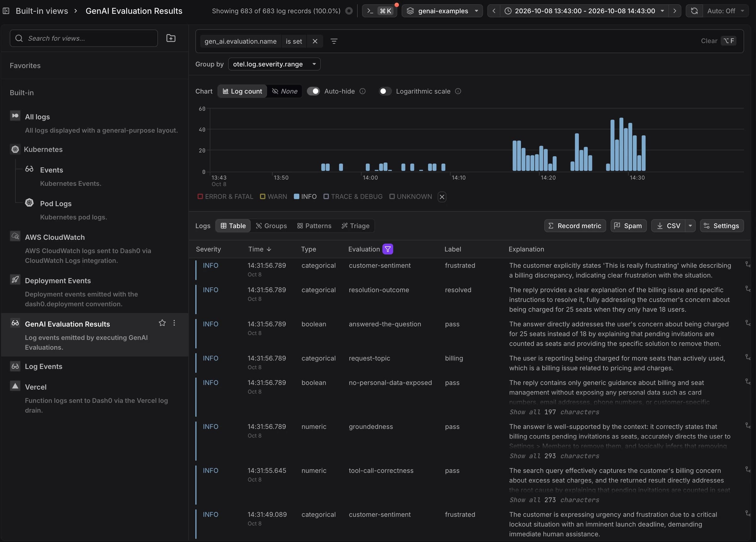Toggle ERROR & FATAL legend checkbox
The image size is (756, 542).
[x=200, y=196]
